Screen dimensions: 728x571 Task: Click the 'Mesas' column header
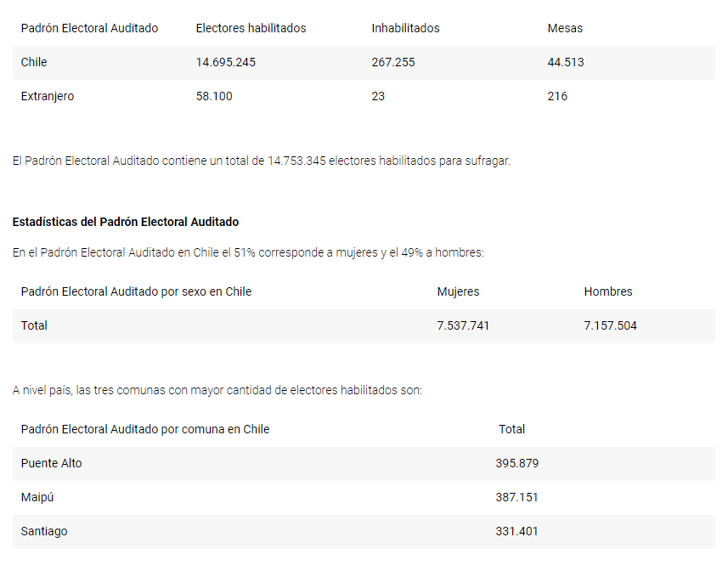565,28
